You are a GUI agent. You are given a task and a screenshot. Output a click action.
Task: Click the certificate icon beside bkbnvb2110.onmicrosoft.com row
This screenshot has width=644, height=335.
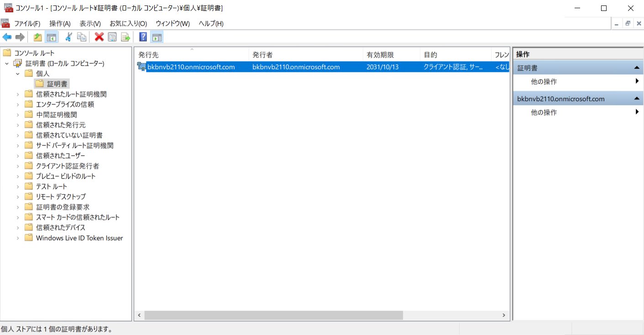click(141, 67)
